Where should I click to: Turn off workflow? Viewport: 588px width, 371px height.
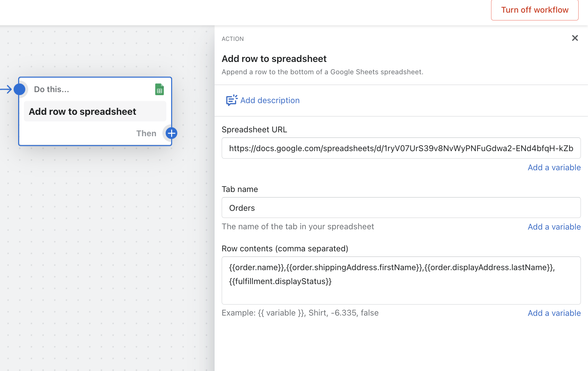pyautogui.click(x=535, y=10)
